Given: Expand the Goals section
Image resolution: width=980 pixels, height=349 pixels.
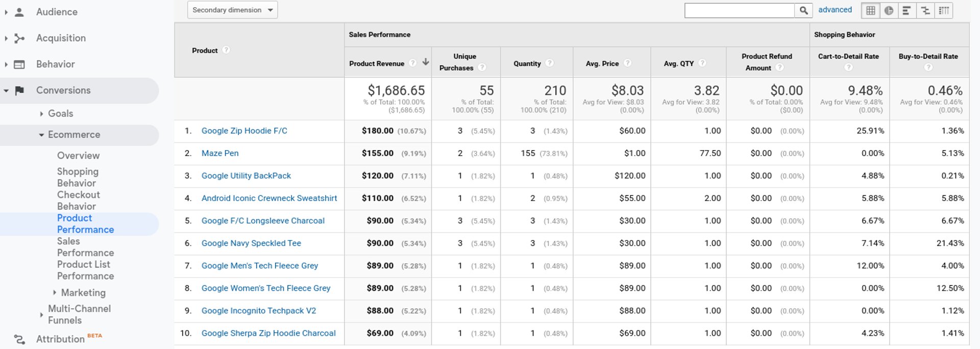Looking at the screenshot, I should click(41, 114).
